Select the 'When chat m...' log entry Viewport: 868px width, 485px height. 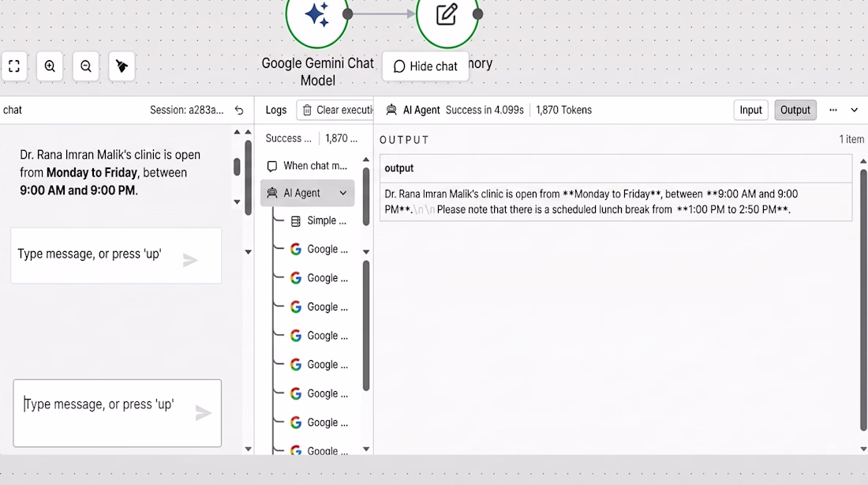click(307, 166)
